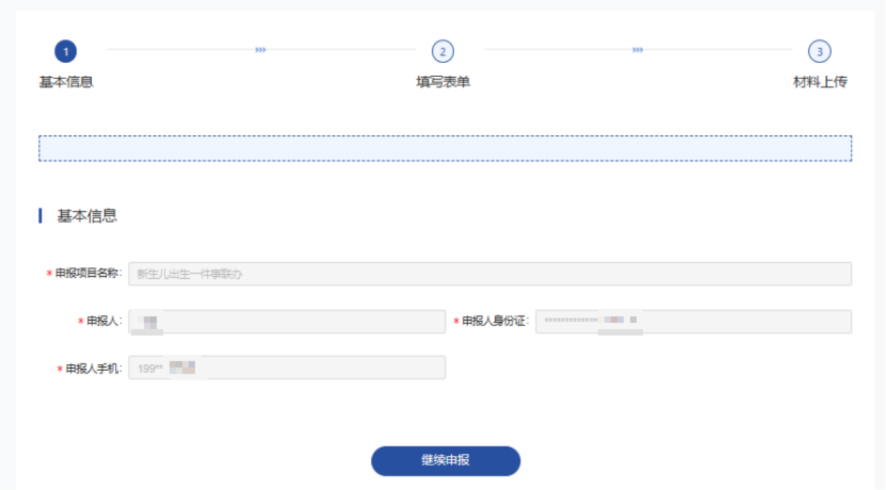Click the step 3 circle icon

pos(819,51)
